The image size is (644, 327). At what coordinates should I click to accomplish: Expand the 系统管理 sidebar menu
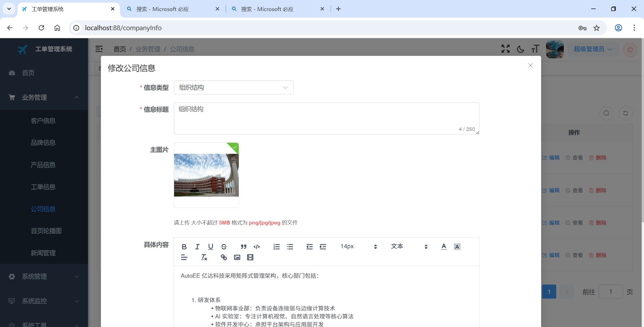[44, 276]
